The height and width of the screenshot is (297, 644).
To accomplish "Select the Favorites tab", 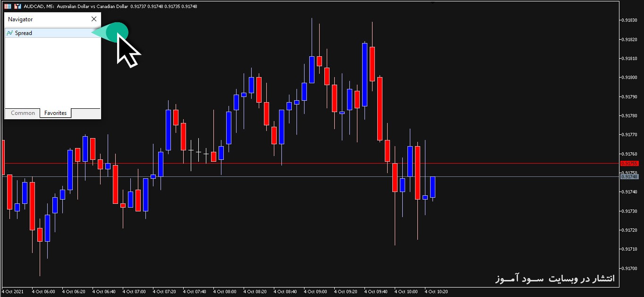I will (55, 113).
